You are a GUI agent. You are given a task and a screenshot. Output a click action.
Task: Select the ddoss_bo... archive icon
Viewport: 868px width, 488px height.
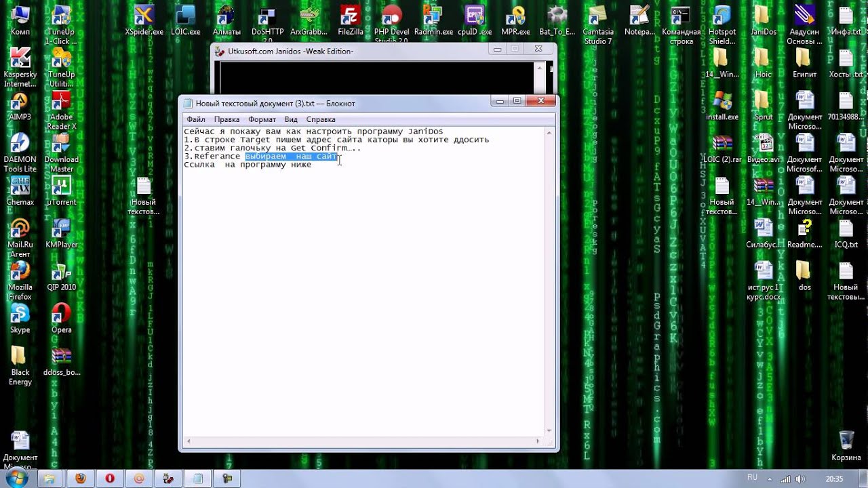click(x=61, y=361)
